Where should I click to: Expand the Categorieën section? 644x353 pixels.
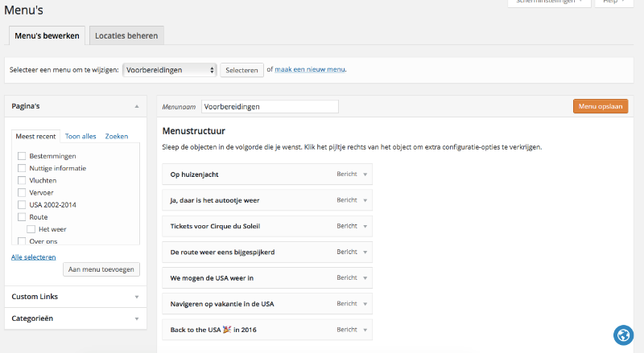[x=137, y=318]
